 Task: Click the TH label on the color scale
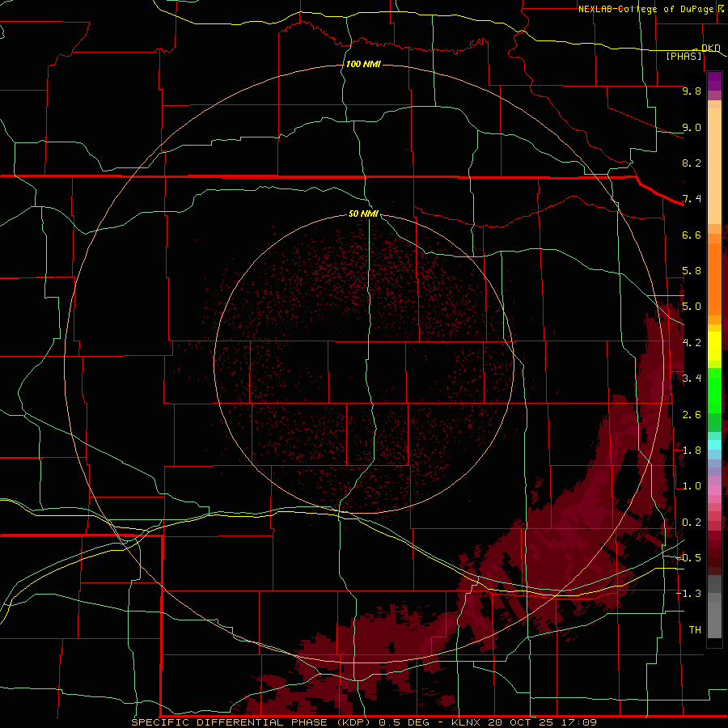click(x=695, y=630)
